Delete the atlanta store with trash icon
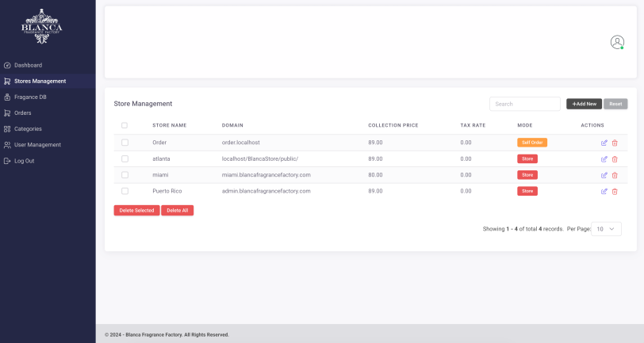The height and width of the screenshot is (343, 644). pyautogui.click(x=615, y=159)
